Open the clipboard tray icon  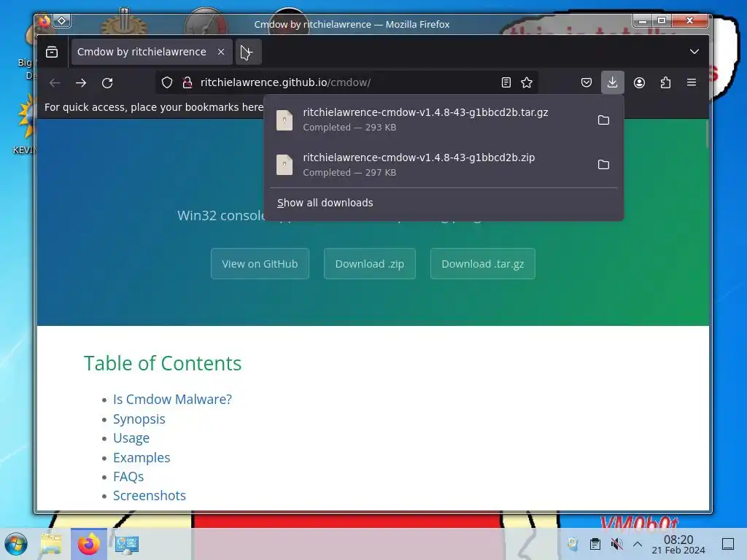click(x=595, y=544)
